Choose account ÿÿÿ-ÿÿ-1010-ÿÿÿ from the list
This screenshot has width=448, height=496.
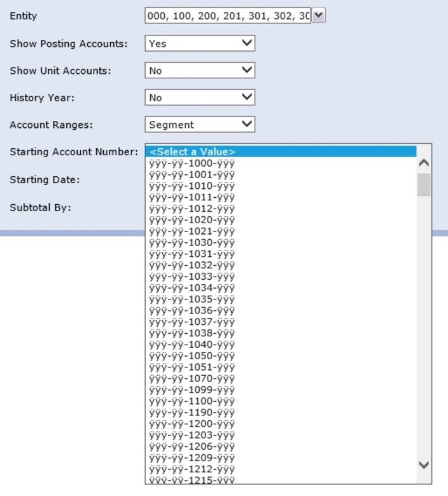click(x=192, y=186)
